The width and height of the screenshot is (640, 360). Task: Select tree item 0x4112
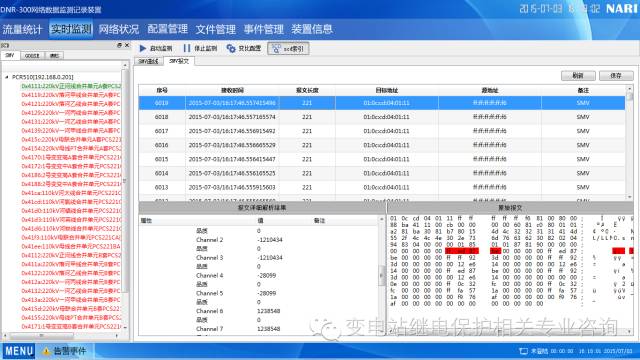71,255
